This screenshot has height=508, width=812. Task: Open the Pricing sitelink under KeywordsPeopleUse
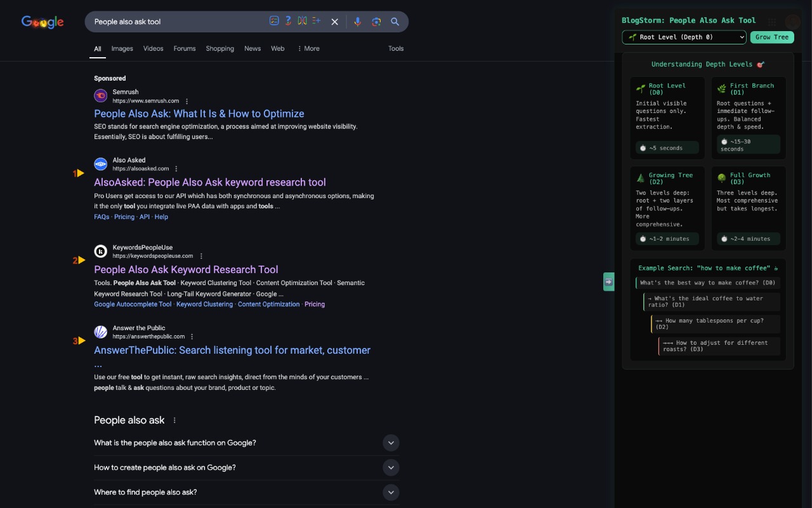pyautogui.click(x=315, y=304)
